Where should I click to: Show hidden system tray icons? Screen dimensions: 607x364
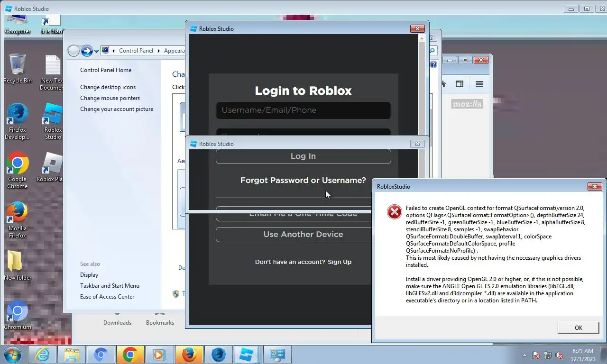click(x=525, y=355)
